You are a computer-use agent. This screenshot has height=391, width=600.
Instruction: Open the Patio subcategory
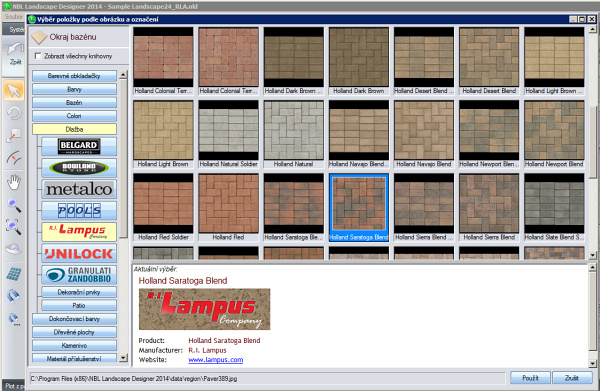pos(79,305)
